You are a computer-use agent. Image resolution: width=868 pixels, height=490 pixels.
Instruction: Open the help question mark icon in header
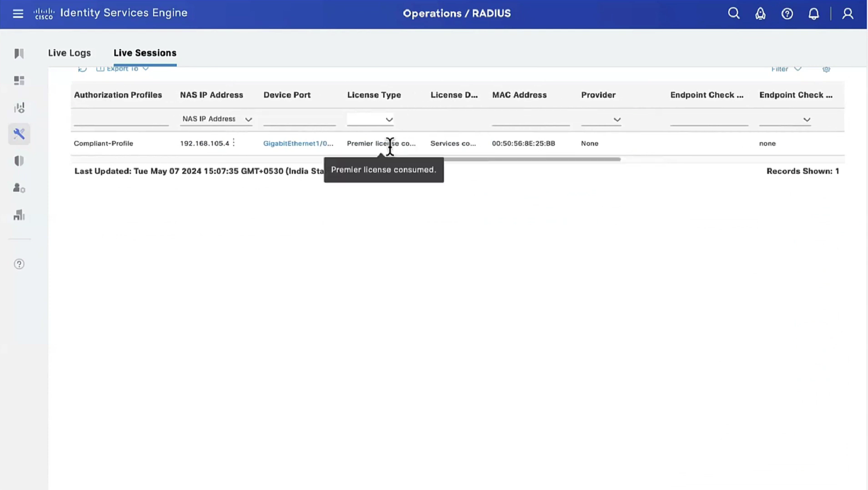[787, 14]
